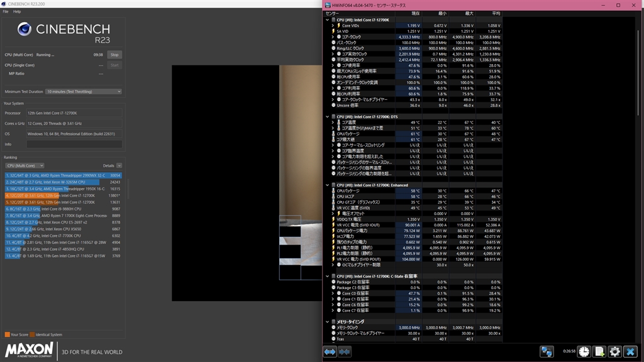Click the HWiNFO vertical scrollbar
644x362 pixels.
pyautogui.click(x=639, y=74)
